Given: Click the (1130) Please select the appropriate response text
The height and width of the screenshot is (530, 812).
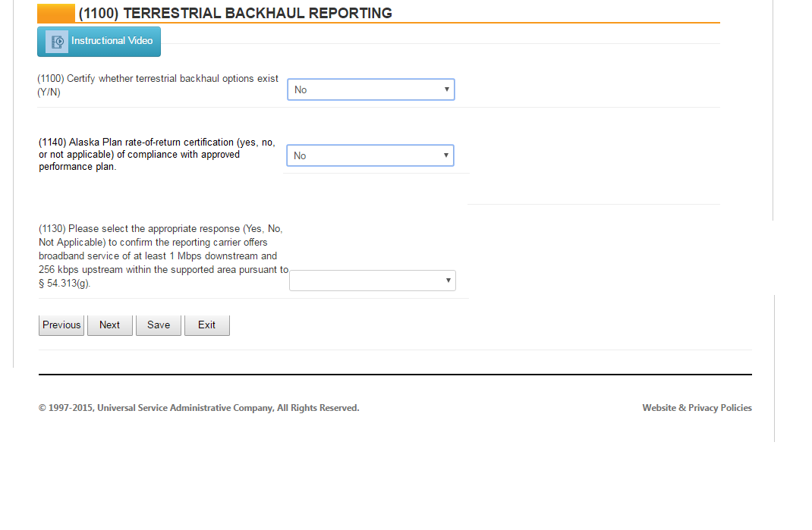Looking at the screenshot, I should 164,256.
